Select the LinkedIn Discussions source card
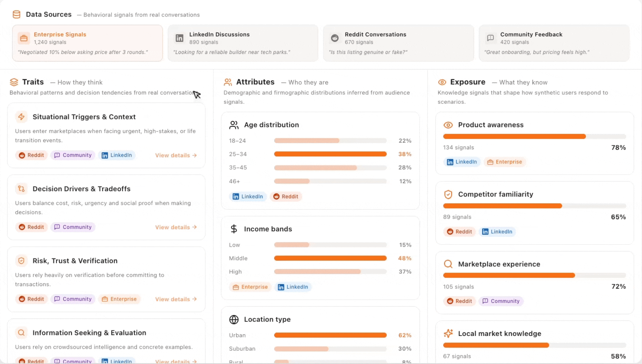Image resolution: width=642 pixels, height=364 pixels. click(x=243, y=43)
